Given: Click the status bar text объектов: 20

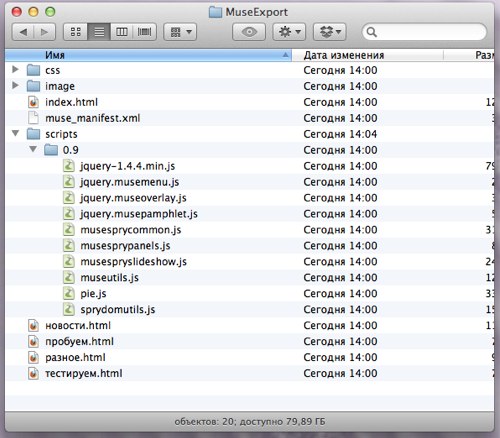Looking at the screenshot, I should 204,422.
